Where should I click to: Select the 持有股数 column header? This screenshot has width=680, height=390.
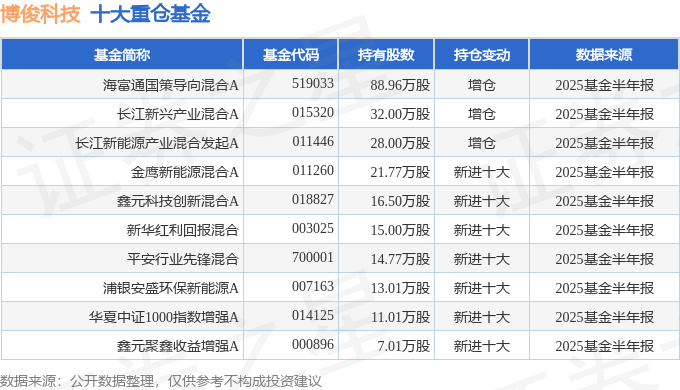tap(386, 55)
